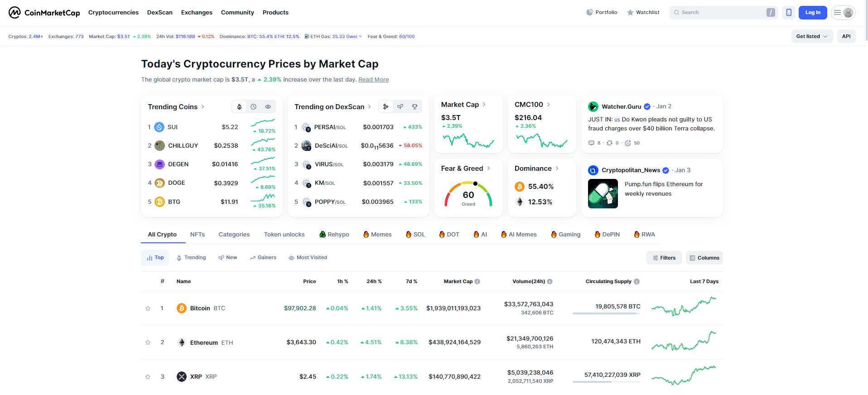Open the Columns button

pos(704,258)
